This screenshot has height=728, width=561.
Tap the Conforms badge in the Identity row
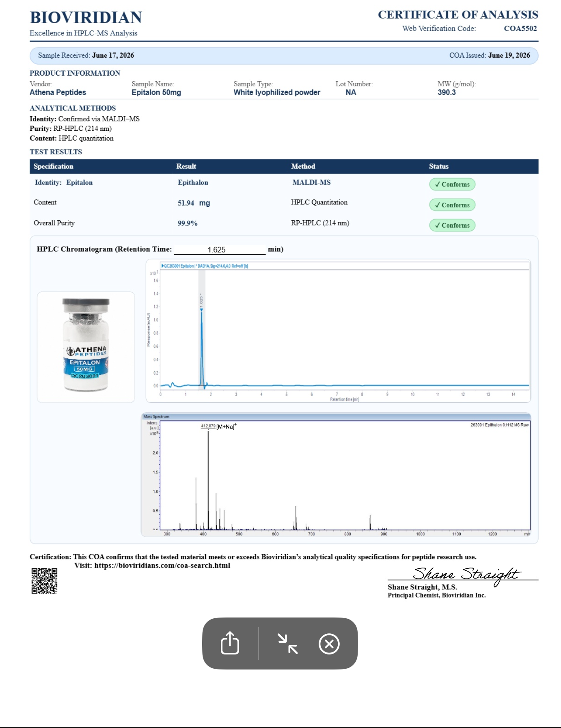(452, 184)
